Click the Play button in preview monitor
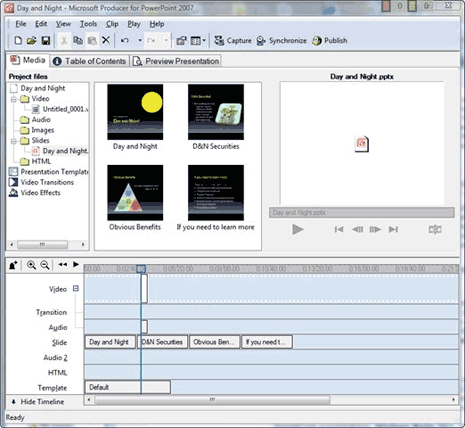The image size is (465, 428). (x=298, y=229)
